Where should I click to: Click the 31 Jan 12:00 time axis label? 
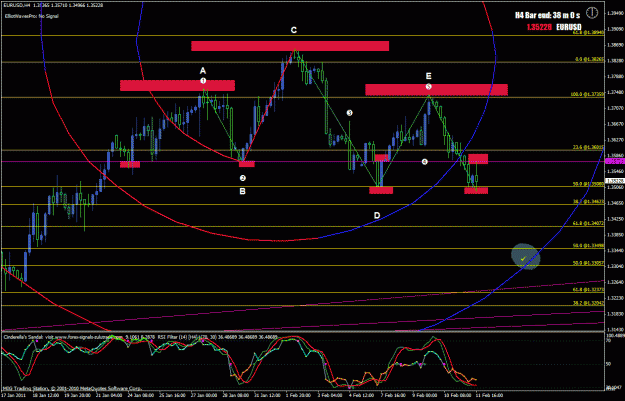pyautogui.click(x=268, y=395)
